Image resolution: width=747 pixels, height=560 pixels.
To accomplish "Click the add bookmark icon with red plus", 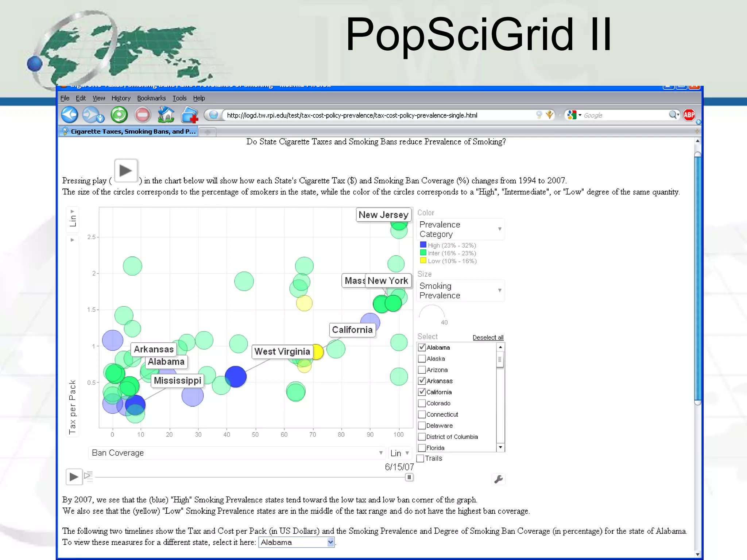I will [190, 115].
